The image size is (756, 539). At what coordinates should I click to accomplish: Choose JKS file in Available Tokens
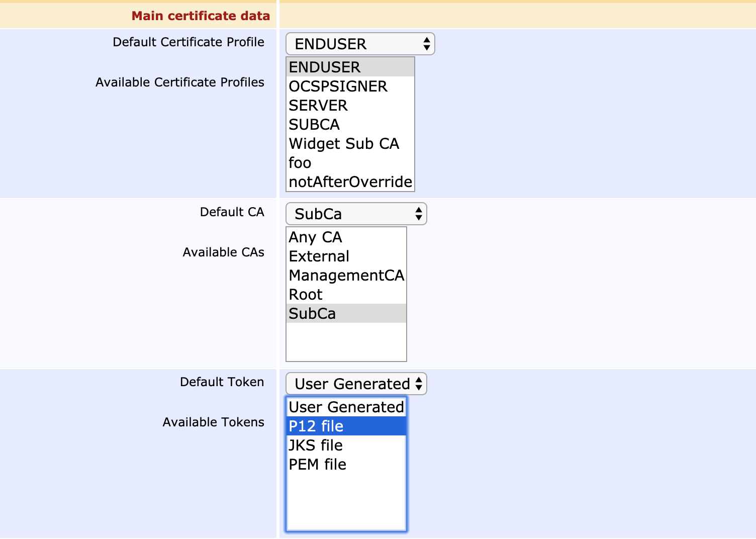tap(346, 445)
